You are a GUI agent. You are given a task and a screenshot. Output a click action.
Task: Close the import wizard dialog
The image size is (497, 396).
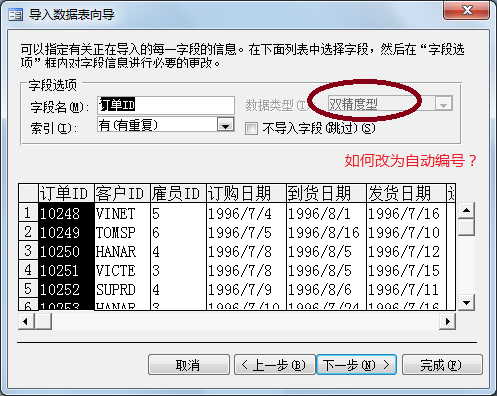click(x=466, y=10)
